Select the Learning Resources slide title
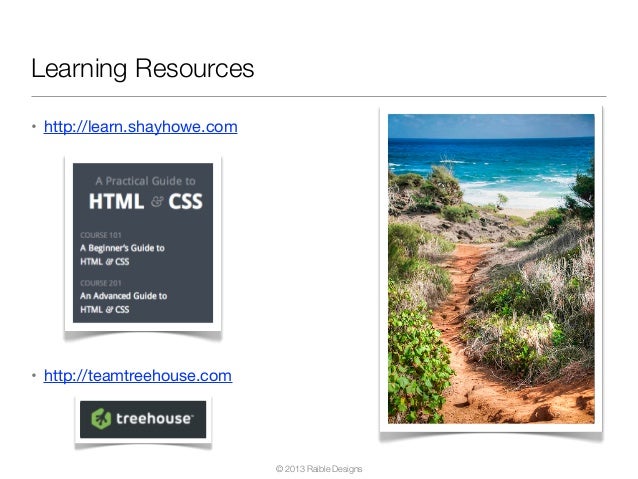 click(142, 68)
